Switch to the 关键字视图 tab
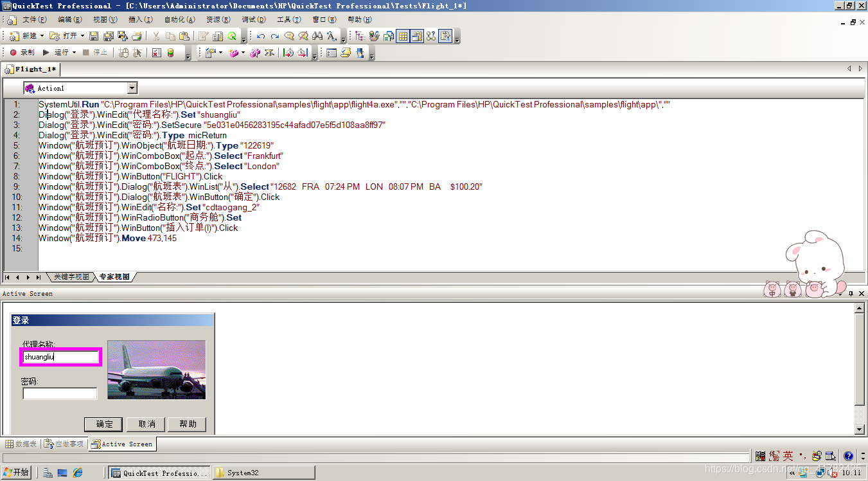 coord(71,277)
